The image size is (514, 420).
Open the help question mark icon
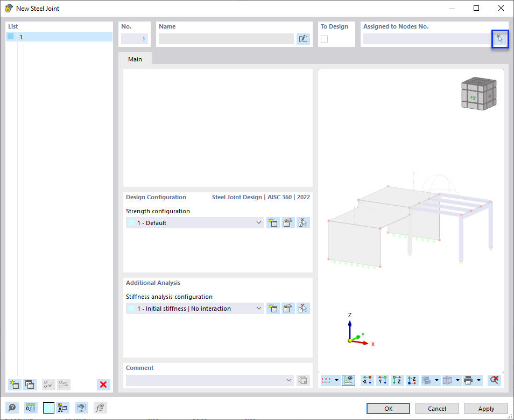click(x=12, y=408)
